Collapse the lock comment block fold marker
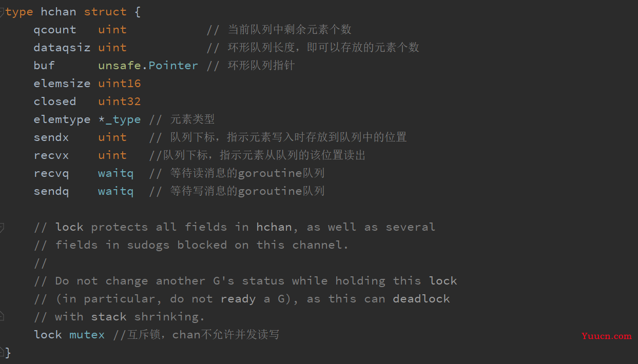The width and height of the screenshot is (638, 364). click(x=2, y=227)
